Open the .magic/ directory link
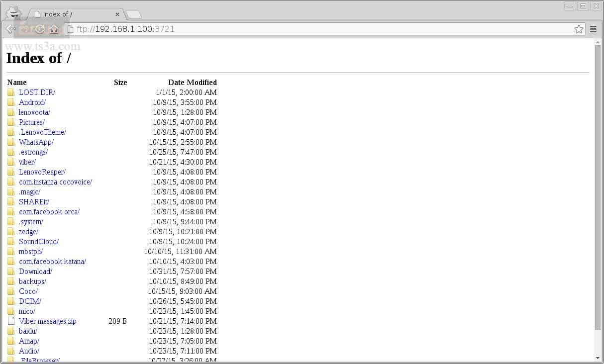 pyautogui.click(x=29, y=192)
